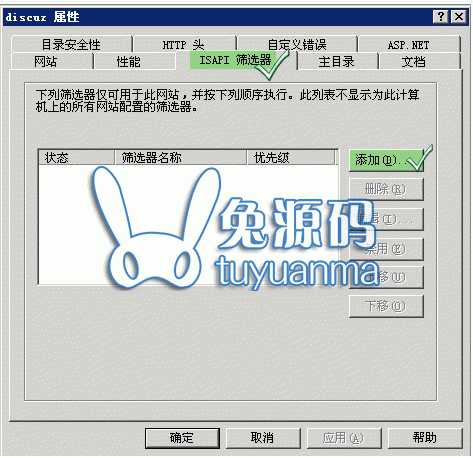473x458 pixels.
Task: Click the question mark help icon in title bar
Action: (x=441, y=16)
